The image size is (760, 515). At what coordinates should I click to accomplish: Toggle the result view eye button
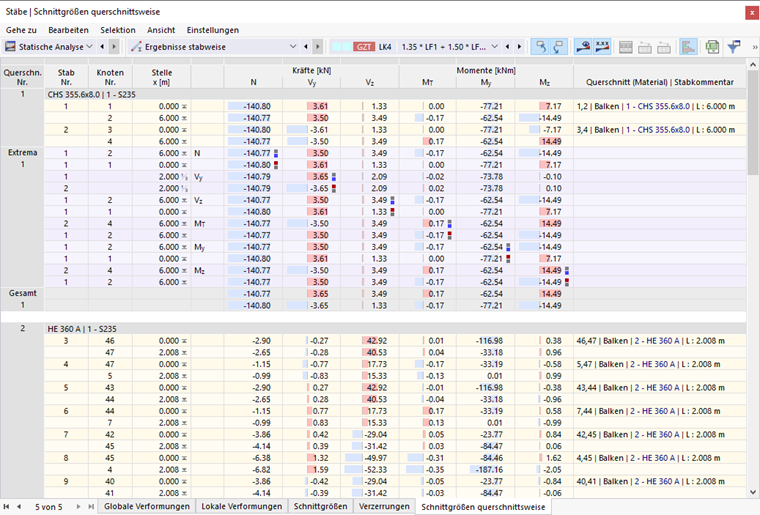tap(583, 47)
